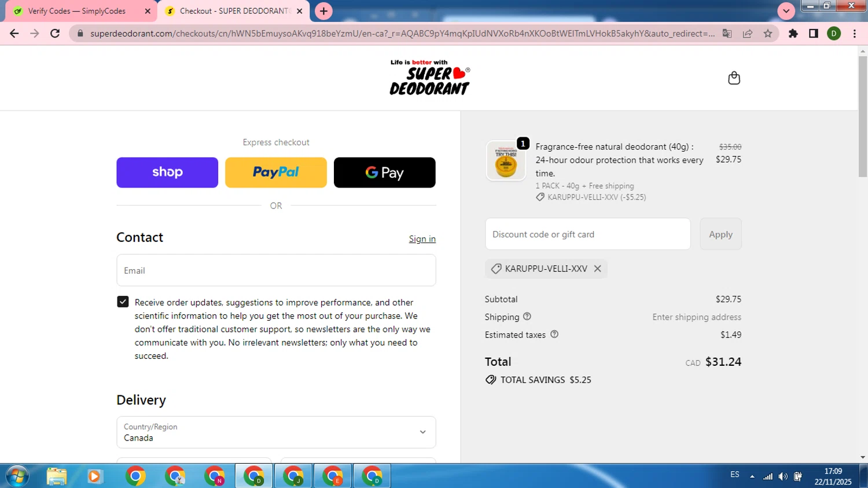This screenshot has height=488, width=868.
Task: Click the volume speaker tray icon
Action: point(783,476)
